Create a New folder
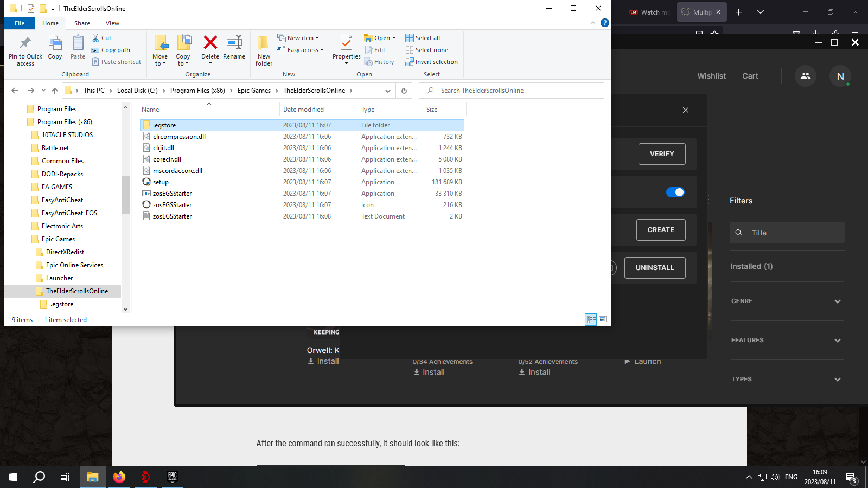 click(x=264, y=50)
